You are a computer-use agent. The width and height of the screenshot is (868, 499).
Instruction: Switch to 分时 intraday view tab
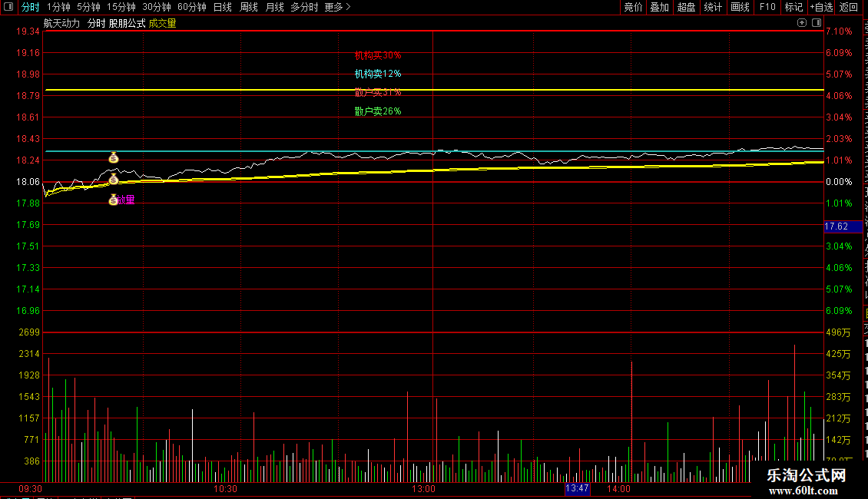click(30, 7)
